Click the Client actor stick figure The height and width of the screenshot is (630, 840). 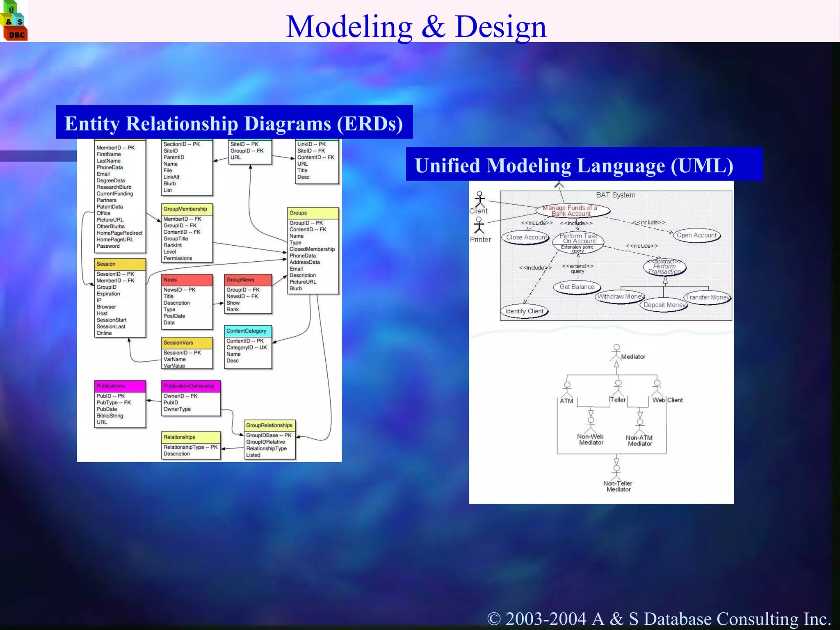(x=479, y=199)
